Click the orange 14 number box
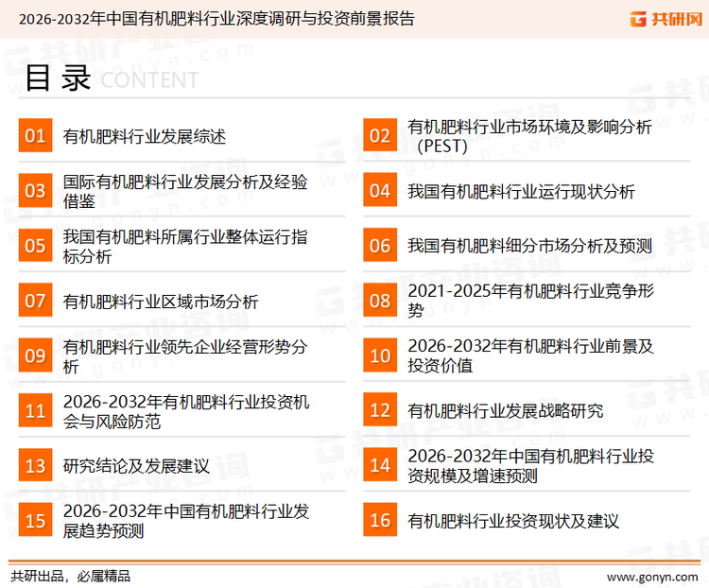The image size is (709, 588). (x=380, y=465)
